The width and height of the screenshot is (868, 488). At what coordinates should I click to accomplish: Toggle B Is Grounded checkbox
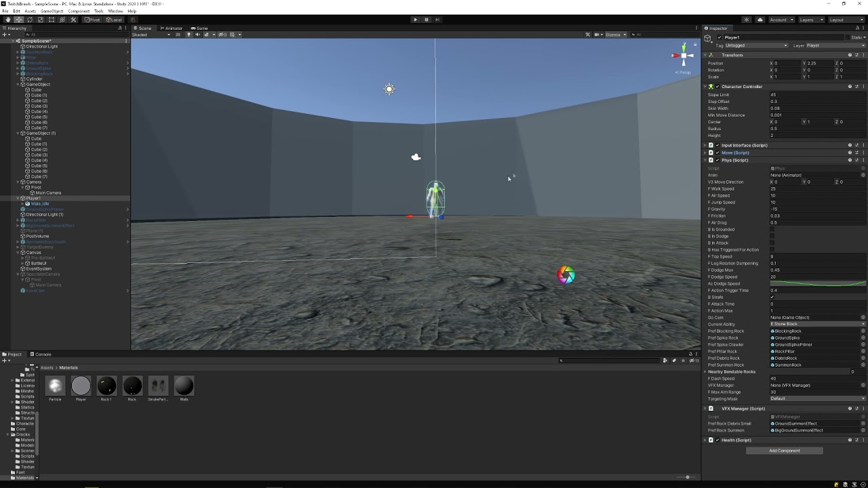click(x=772, y=229)
